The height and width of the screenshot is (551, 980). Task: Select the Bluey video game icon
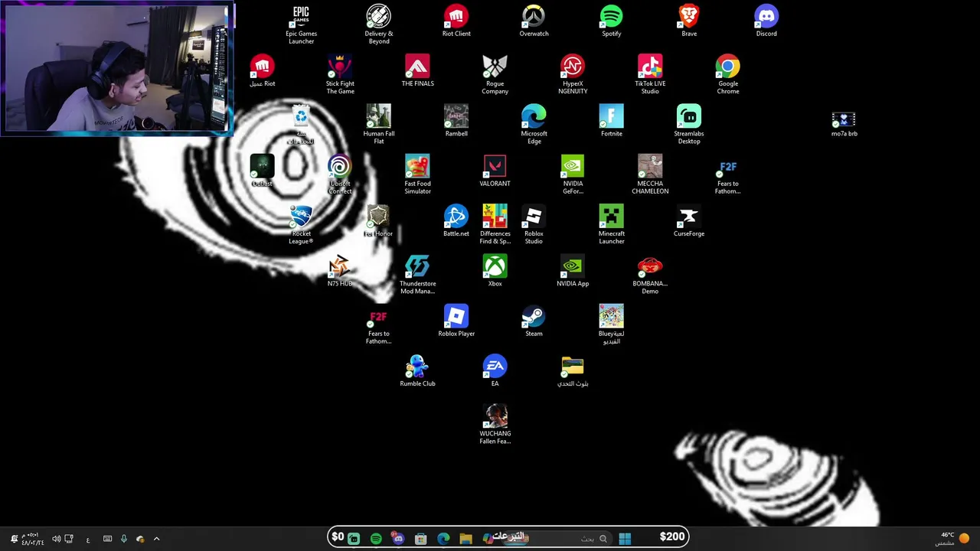611,325
